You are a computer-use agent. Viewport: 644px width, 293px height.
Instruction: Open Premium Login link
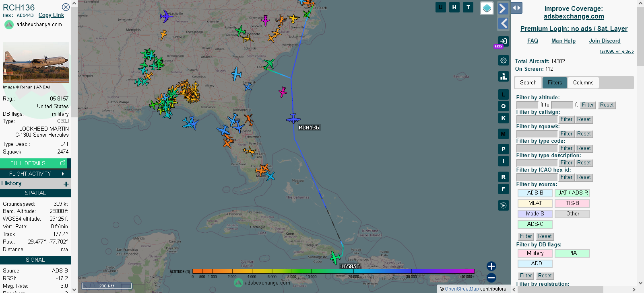click(574, 29)
